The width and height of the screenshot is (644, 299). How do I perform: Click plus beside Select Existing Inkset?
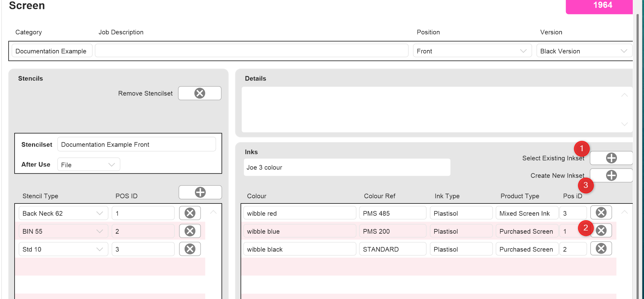coord(611,158)
